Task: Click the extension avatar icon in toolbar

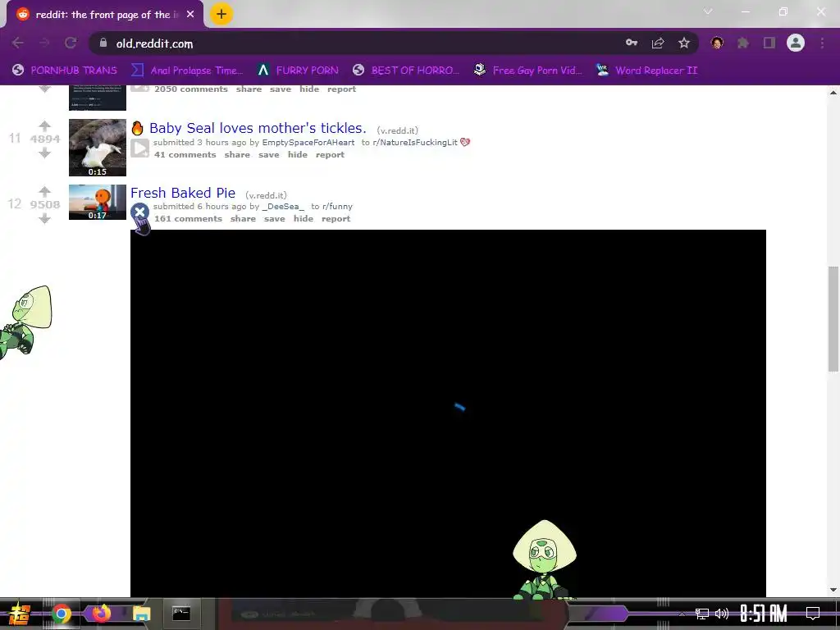Action: pyautogui.click(x=717, y=43)
